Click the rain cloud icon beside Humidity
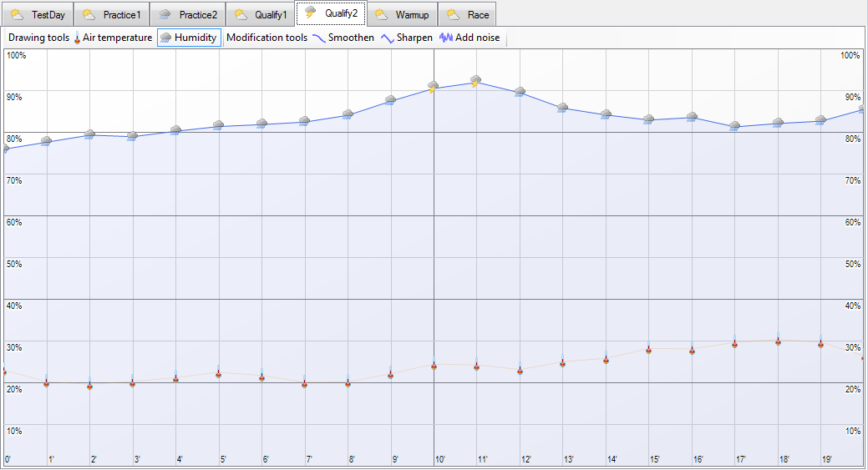 coord(165,38)
